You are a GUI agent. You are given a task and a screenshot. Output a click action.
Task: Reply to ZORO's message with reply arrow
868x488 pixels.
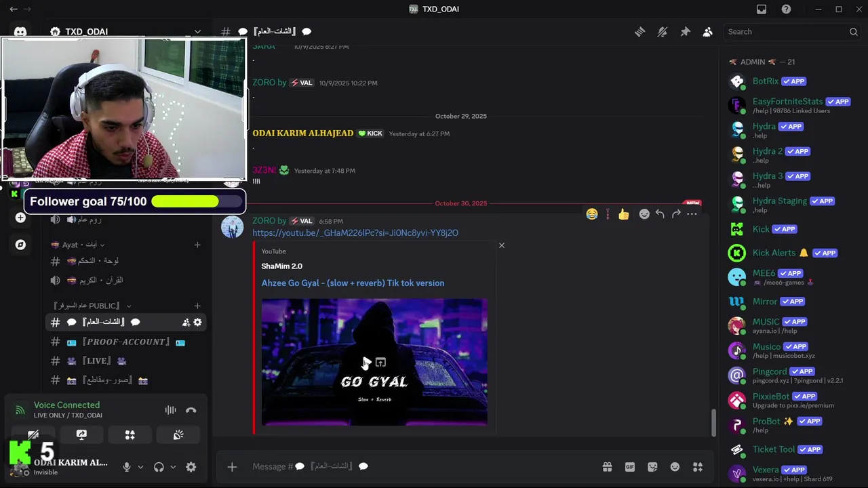coord(660,214)
